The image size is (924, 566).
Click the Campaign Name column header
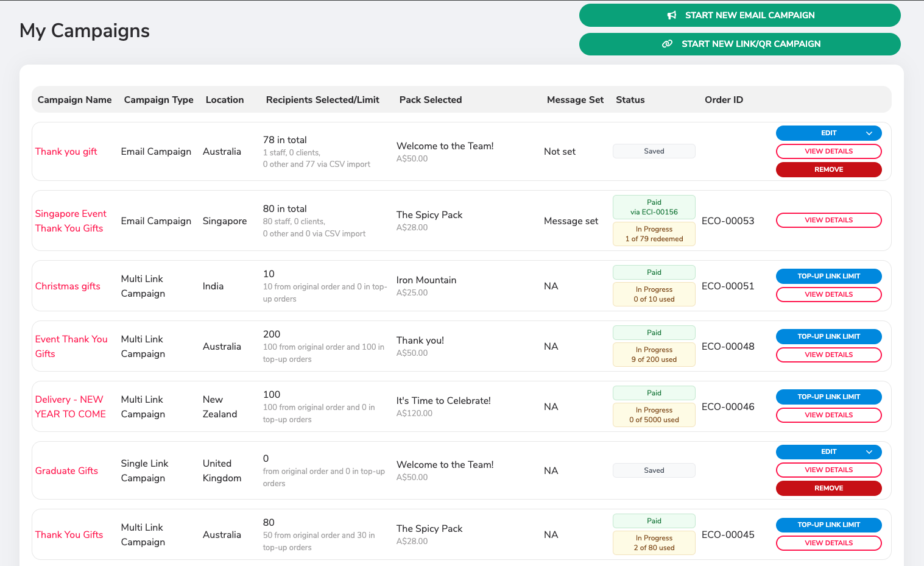coord(74,100)
